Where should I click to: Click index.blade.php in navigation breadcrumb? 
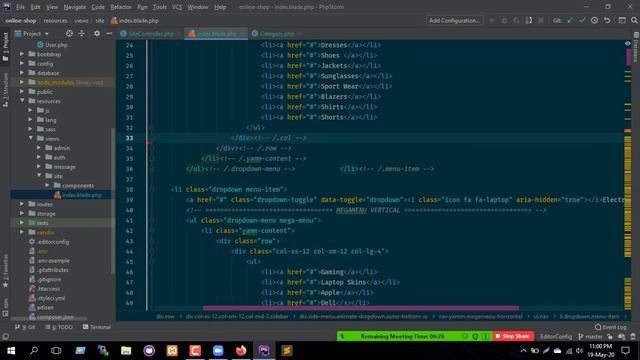(135, 20)
